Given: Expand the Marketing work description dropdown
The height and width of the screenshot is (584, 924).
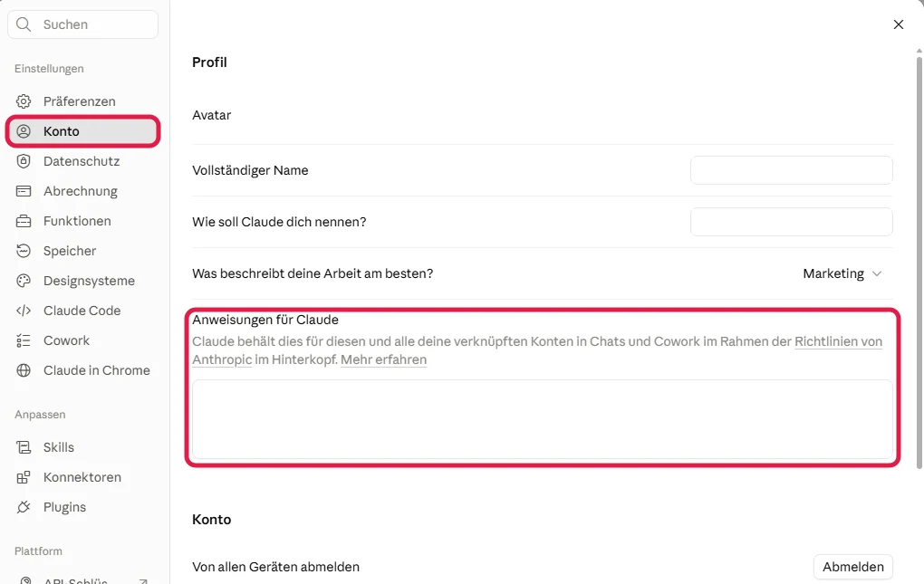Looking at the screenshot, I should pyautogui.click(x=842, y=273).
